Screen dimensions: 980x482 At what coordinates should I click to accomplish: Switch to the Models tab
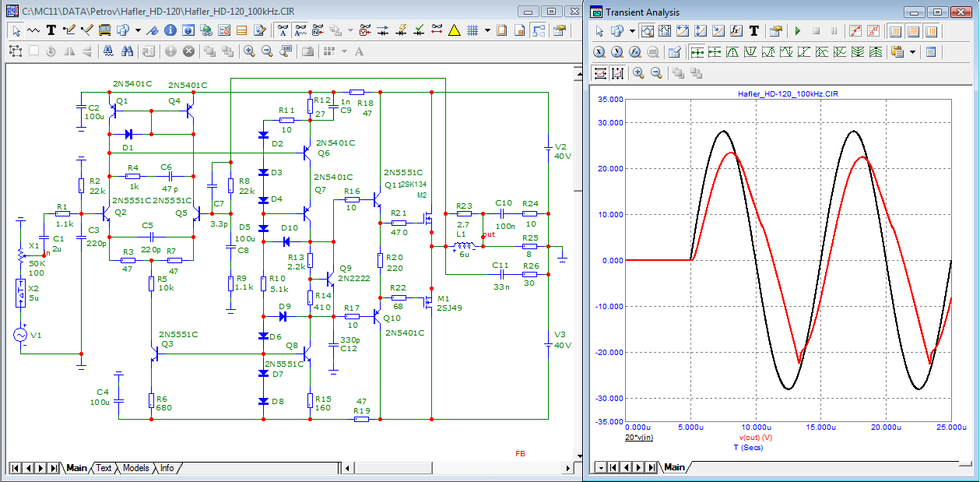coord(135,468)
